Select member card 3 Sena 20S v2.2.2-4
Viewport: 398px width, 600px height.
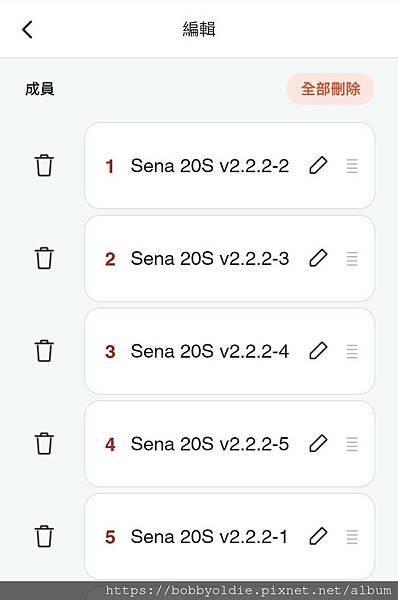point(229,351)
